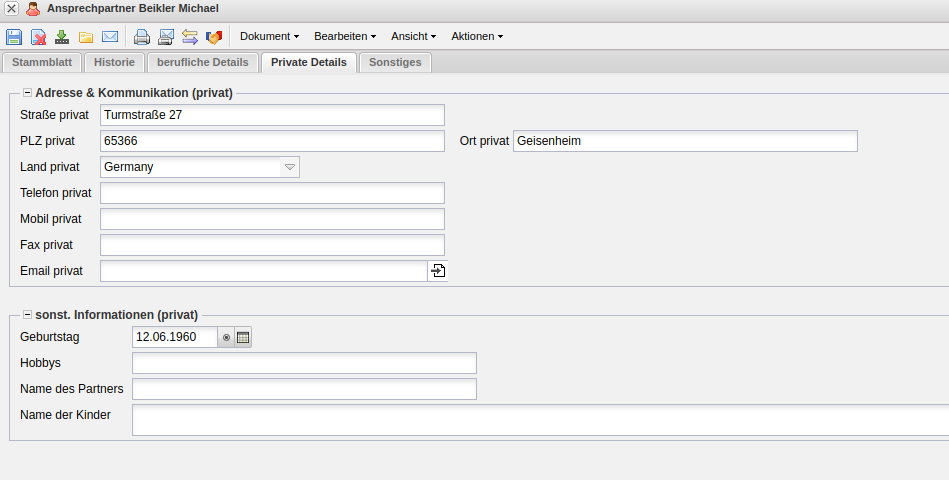Screen dimensions: 949x480
Task: Open the Dokument menu
Action: (x=269, y=36)
